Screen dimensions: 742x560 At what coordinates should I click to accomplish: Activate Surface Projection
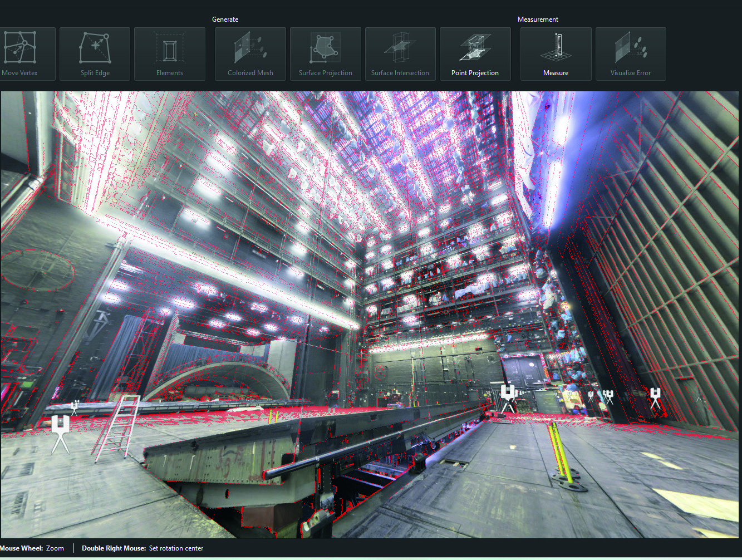(325, 54)
